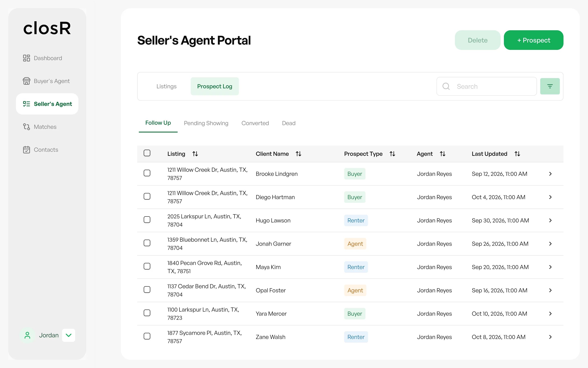Check the Opal Foster row checkbox
Image resolution: width=588 pixels, height=368 pixels.
click(147, 290)
